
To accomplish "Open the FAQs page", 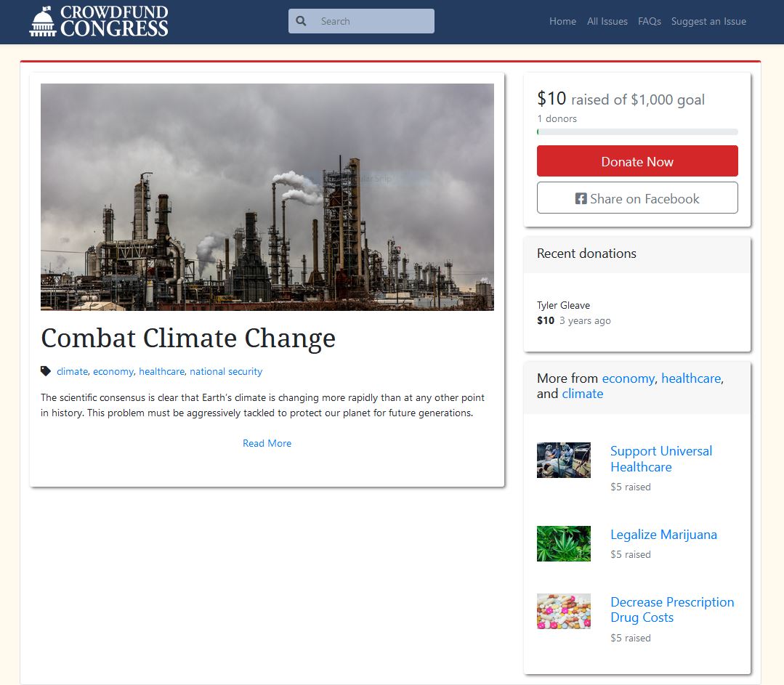I will point(649,21).
